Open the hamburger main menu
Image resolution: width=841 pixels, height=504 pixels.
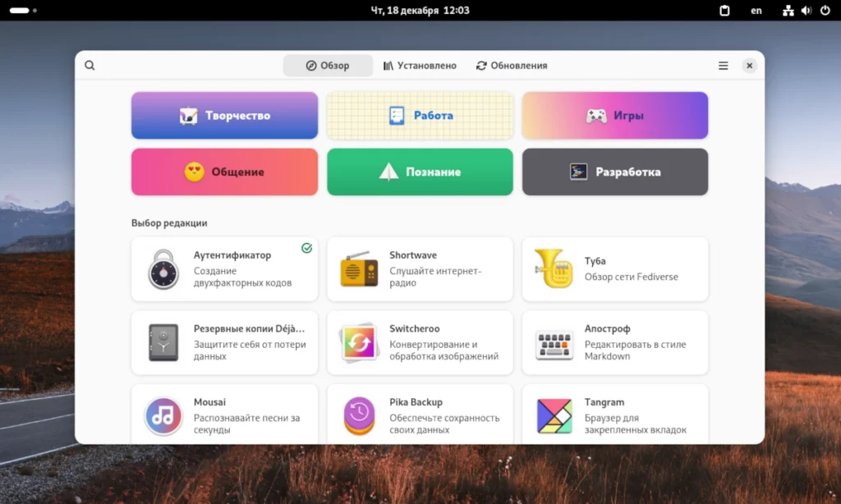tap(723, 66)
